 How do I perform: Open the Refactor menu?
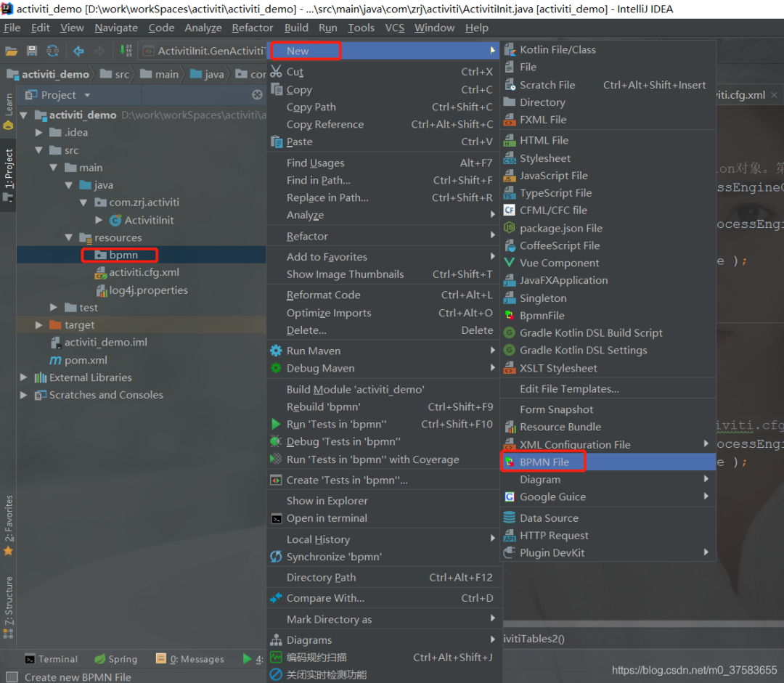pyautogui.click(x=253, y=28)
